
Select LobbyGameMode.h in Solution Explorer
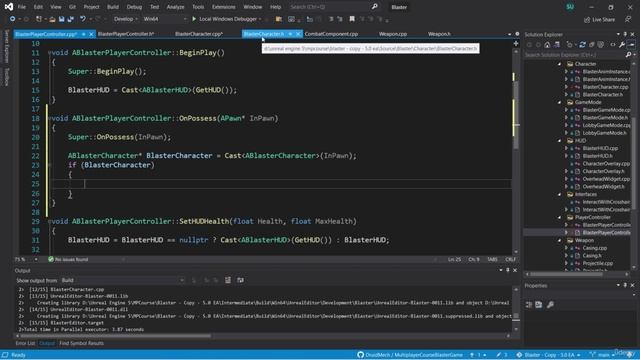pos(605,133)
